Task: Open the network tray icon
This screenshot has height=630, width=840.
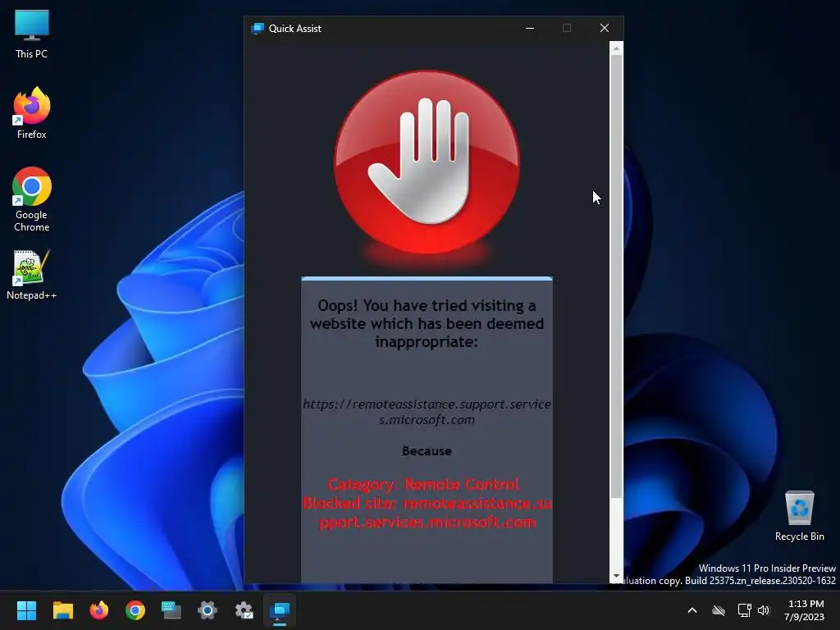Action: pyautogui.click(x=744, y=610)
